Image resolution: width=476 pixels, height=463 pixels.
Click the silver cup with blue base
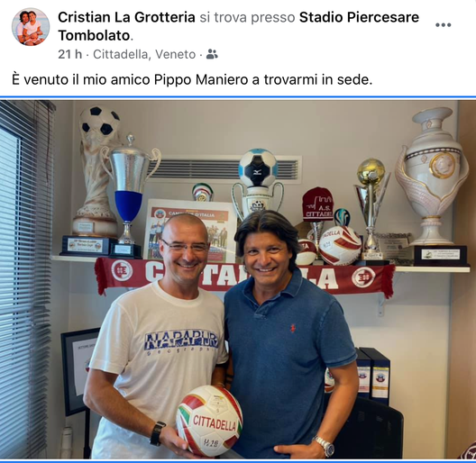pos(129,197)
